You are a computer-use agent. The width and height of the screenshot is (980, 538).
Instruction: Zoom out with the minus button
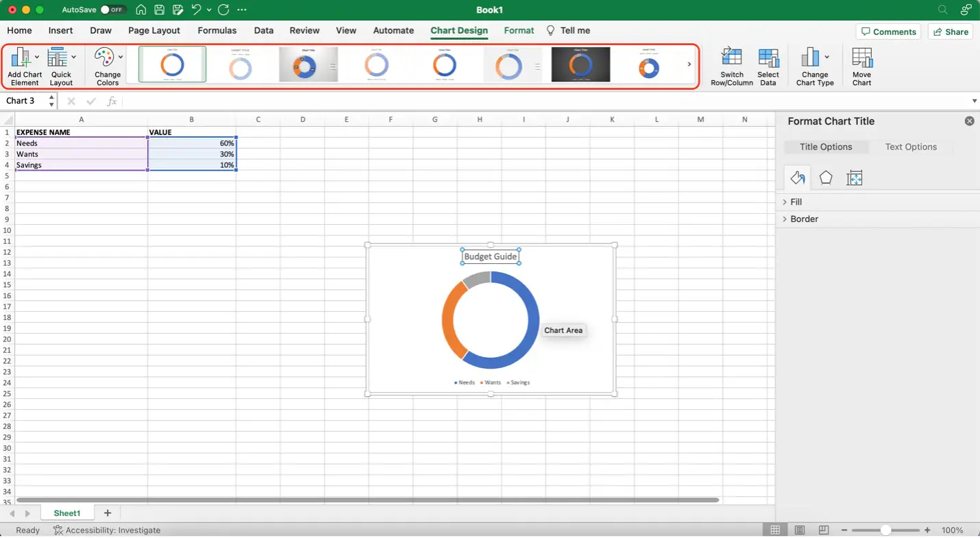pyautogui.click(x=844, y=530)
